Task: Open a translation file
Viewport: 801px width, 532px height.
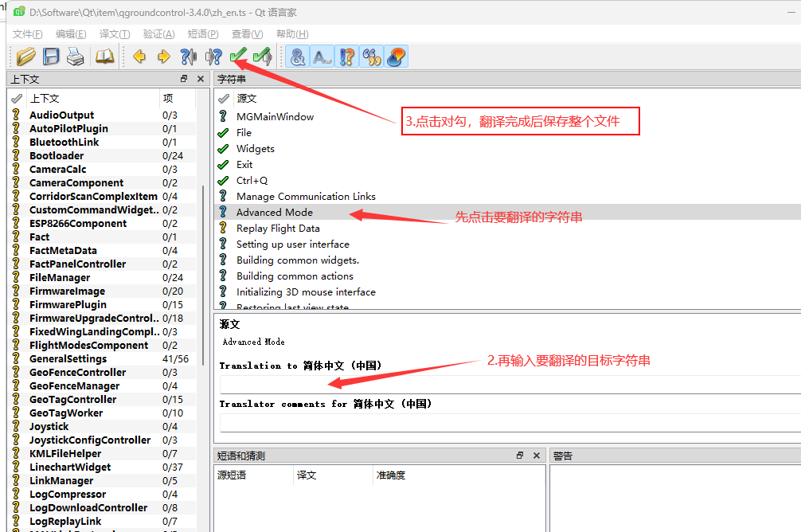Action: click(x=25, y=57)
